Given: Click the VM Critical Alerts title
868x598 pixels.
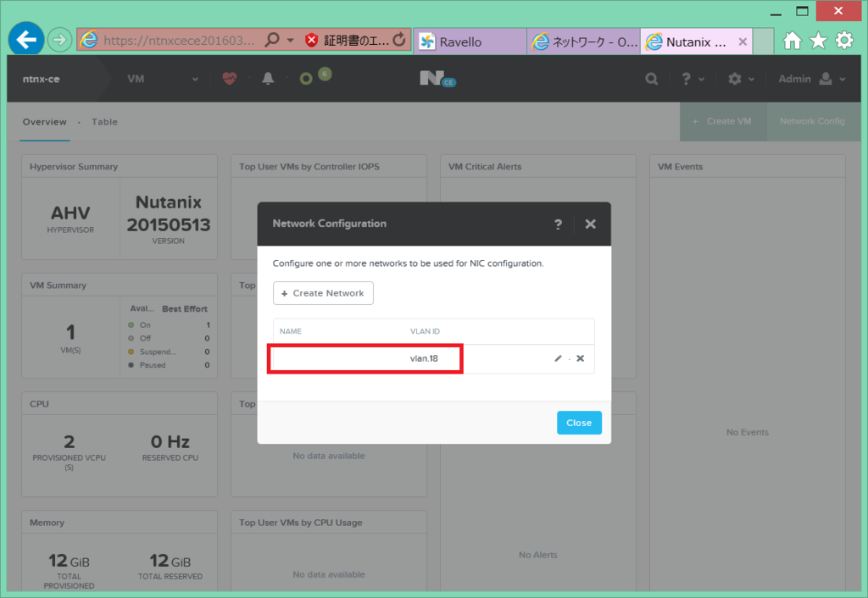Looking at the screenshot, I should point(485,167).
